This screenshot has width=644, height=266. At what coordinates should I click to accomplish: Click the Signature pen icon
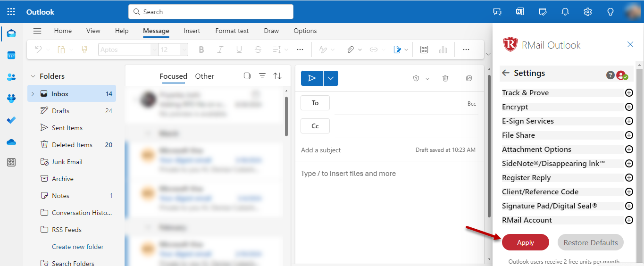[x=397, y=50]
